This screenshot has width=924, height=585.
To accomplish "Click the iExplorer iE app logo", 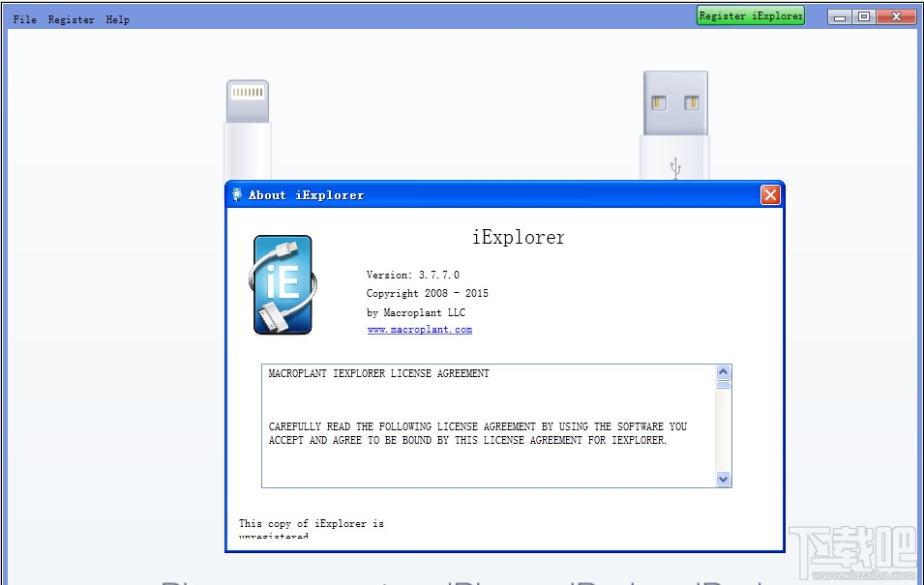I will tap(283, 284).
